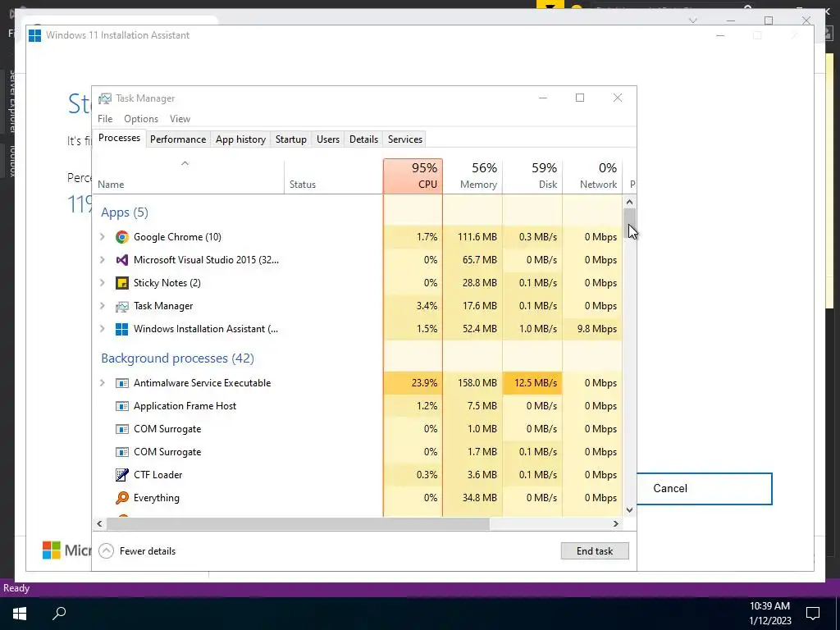
Task: Click the vertical scrollbar thumb
Action: pyautogui.click(x=629, y=221)
